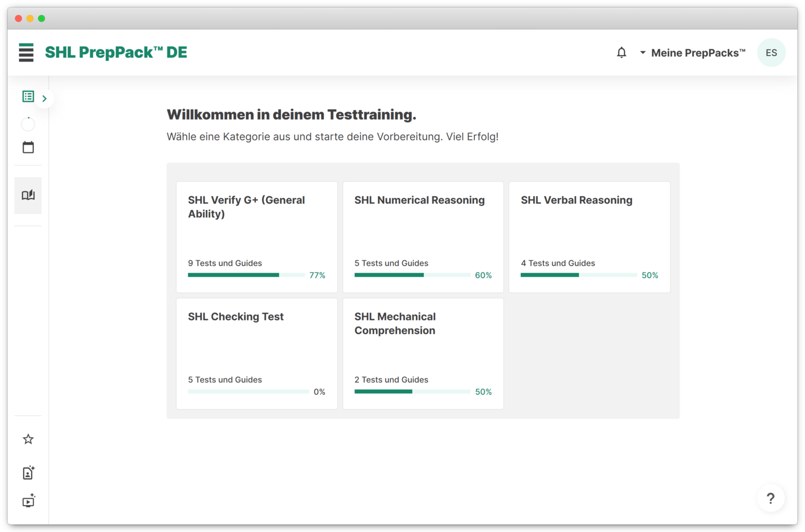Click the yellow macOS minimize button

(x=30, y=18)
